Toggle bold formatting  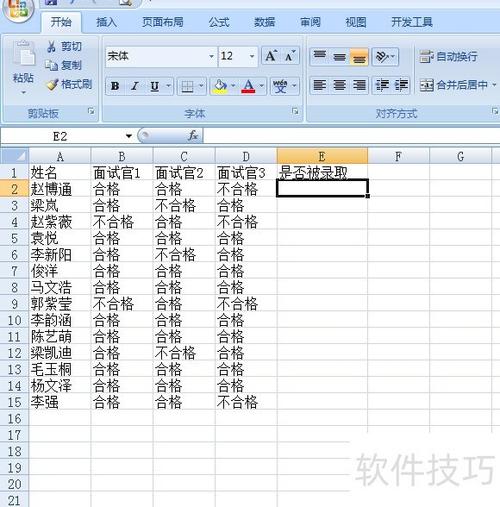[x=115, y=86]
